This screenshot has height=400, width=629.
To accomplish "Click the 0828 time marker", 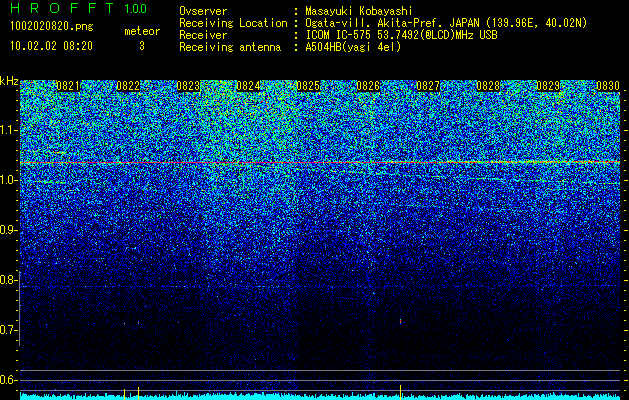I will (x=488, y=86).
